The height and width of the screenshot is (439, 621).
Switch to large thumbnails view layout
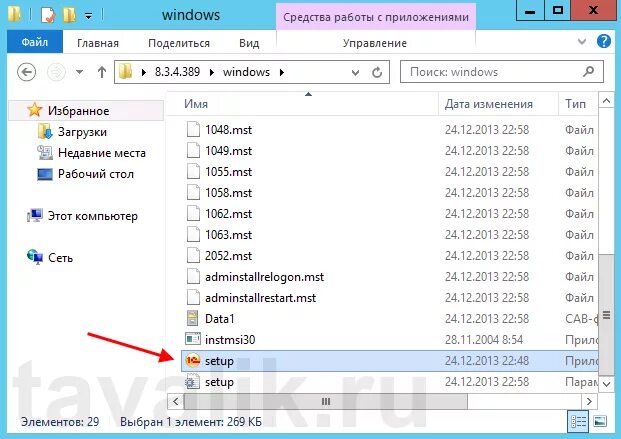point(600,422)
